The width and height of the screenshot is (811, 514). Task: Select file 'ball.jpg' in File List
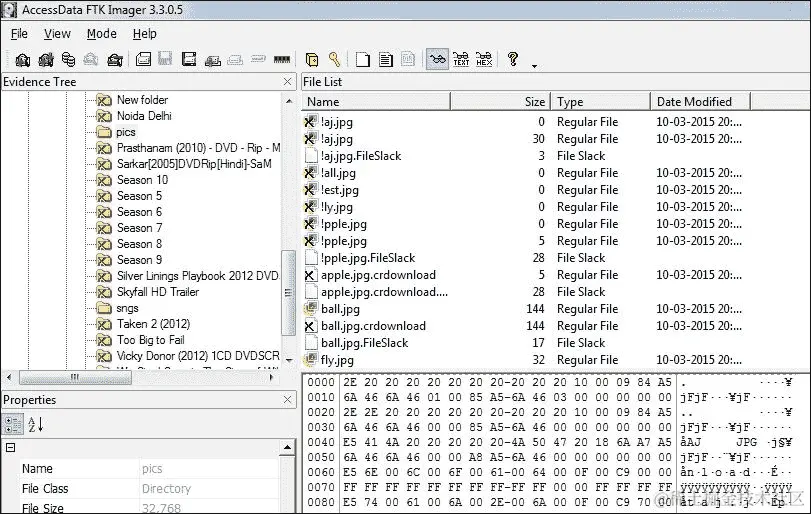coord(340,309)
